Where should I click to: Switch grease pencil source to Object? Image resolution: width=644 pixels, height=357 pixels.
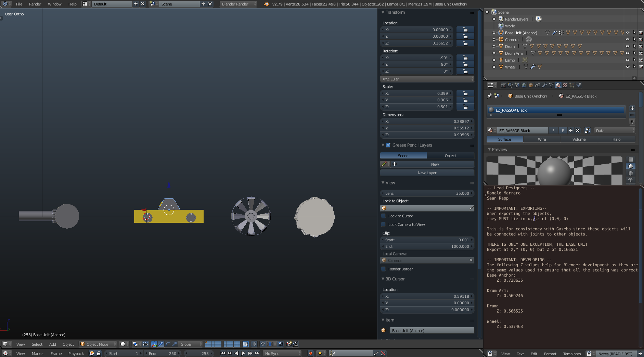pyautogui.click(x=450, y=156)
